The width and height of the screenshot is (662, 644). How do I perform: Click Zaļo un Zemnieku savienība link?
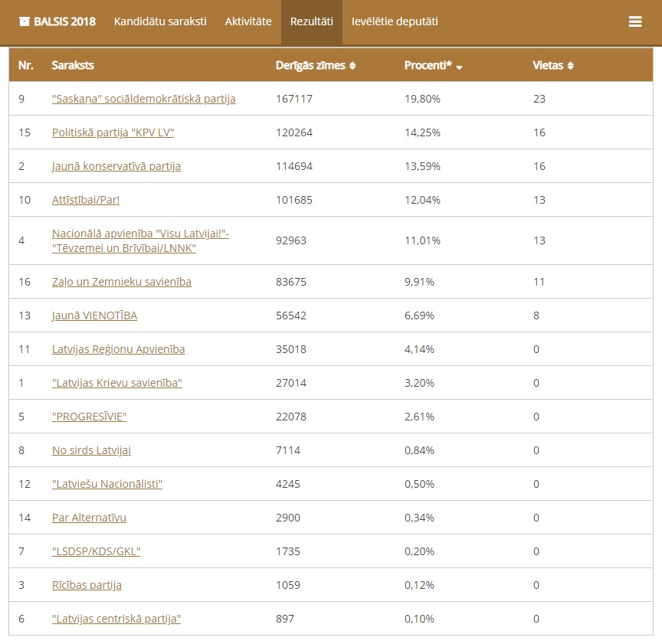tap(121, 282)
